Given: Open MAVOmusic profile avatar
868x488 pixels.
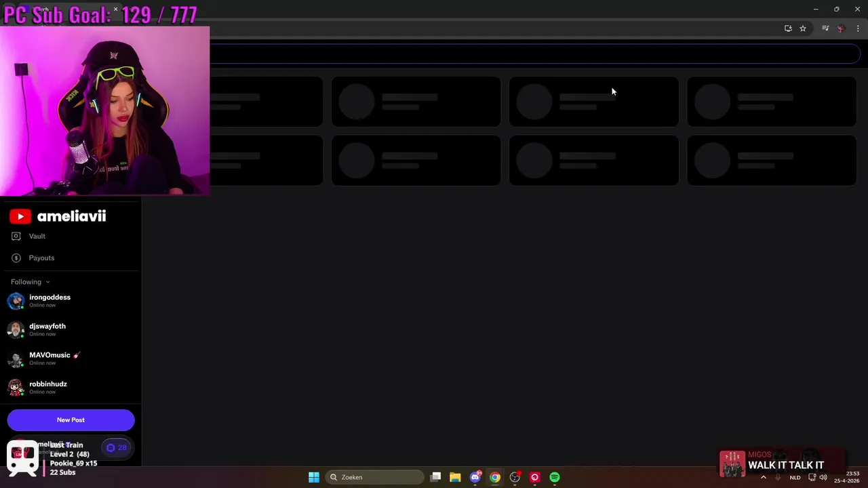Looking at the screenshot, I should [x=16, y=359].
